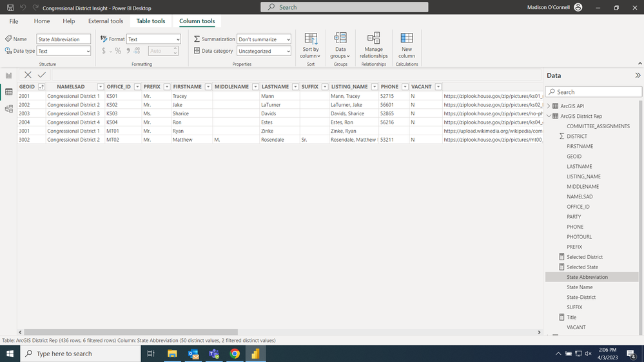Expand the ArcGIS API table

pyautogui.click(x=549, y=106)
